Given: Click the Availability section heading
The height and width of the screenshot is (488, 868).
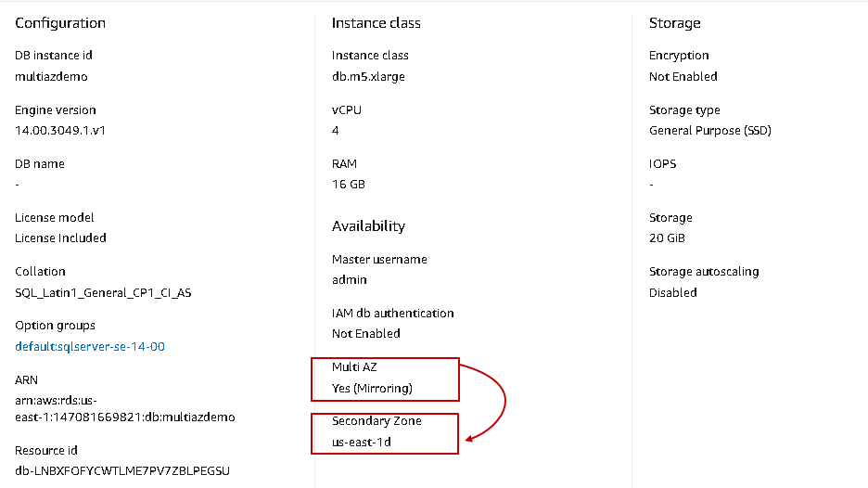Looking at the screenshot, I should point(368,225).
